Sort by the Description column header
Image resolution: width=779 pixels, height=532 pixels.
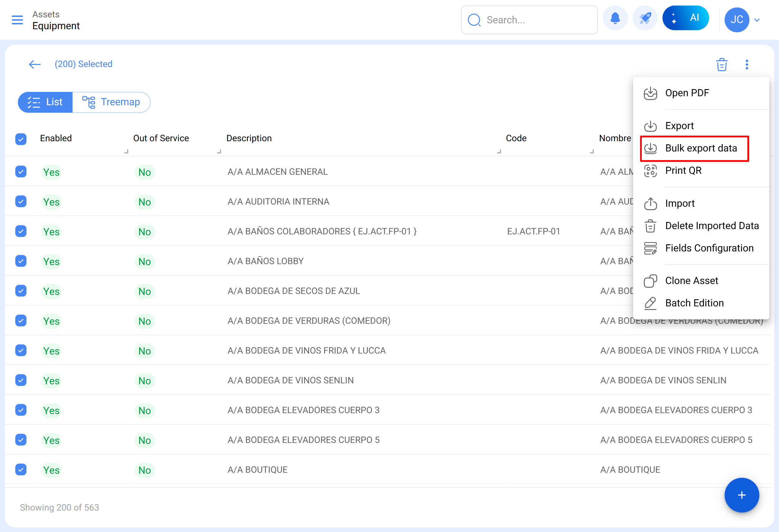coord(249,138)
